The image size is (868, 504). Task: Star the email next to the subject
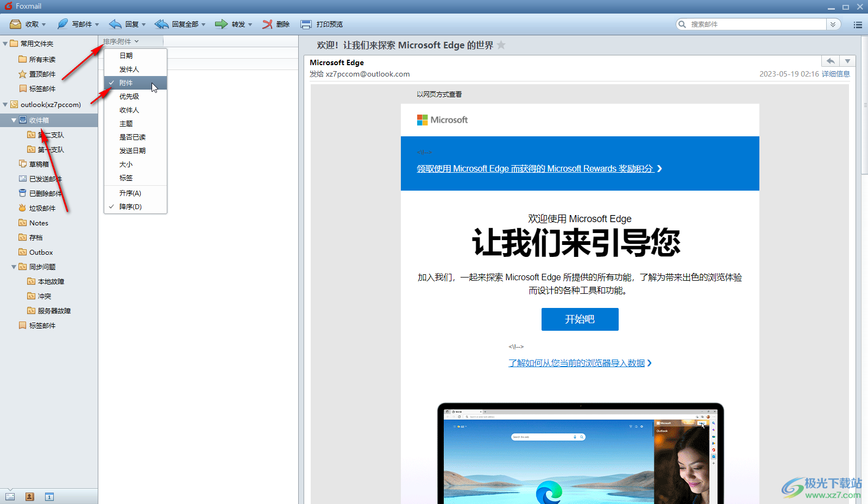click(501, 45)
